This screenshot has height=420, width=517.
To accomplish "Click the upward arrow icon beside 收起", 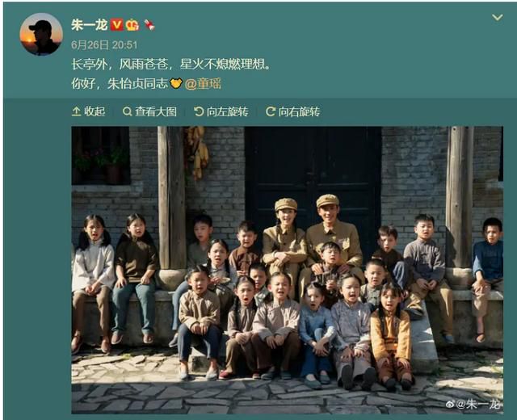I will click(76, 111).
